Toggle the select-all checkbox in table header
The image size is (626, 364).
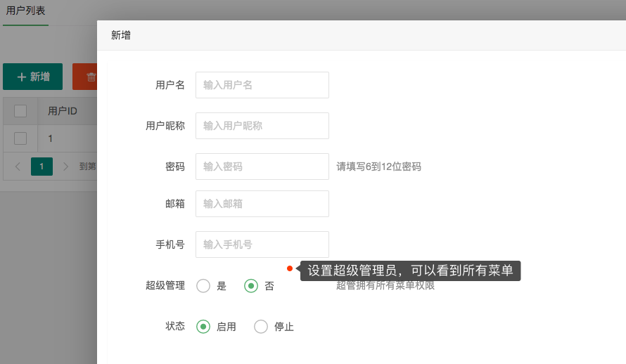(20, 111)
